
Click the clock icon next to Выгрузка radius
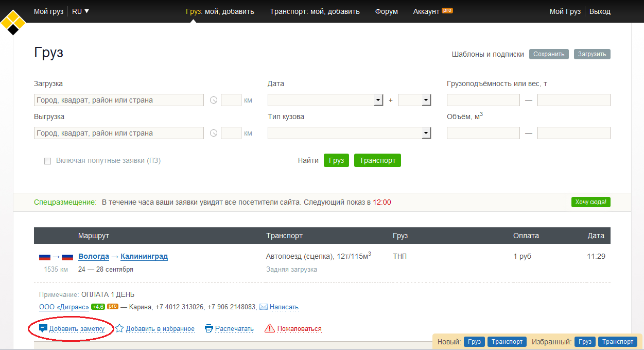pos(214,133)
